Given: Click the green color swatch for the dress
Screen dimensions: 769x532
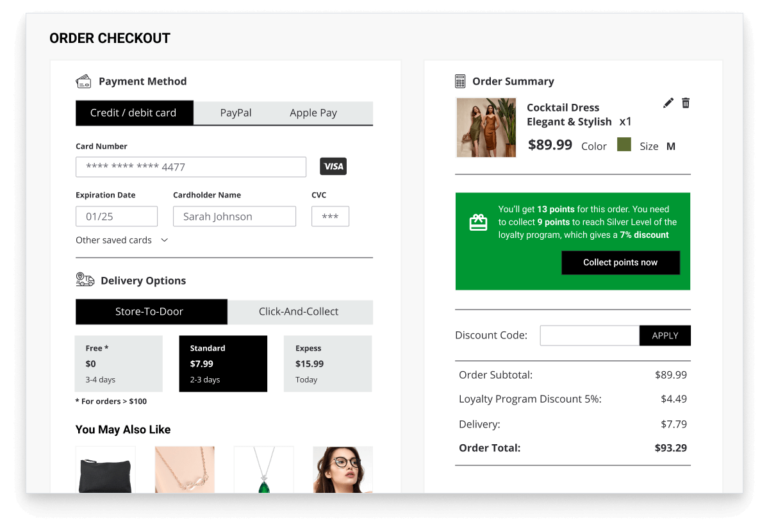Looking at the screenshot, I should (624, 145).
